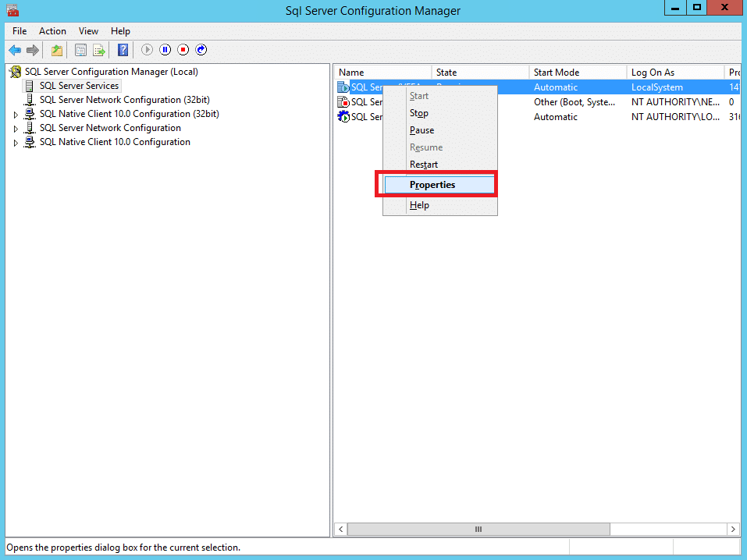Go back using the blue Back arrow
The width and height of the screenshot is (747, 560).
(x=16, y=50)
